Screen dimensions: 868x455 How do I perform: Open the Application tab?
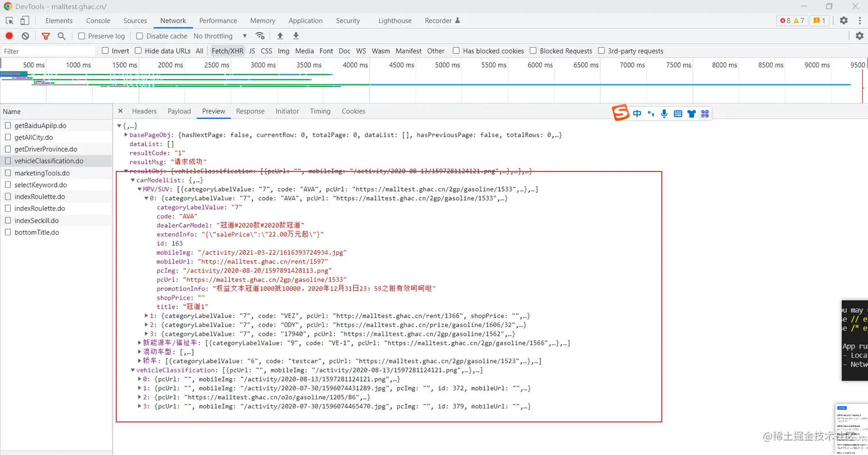(305, 21)
